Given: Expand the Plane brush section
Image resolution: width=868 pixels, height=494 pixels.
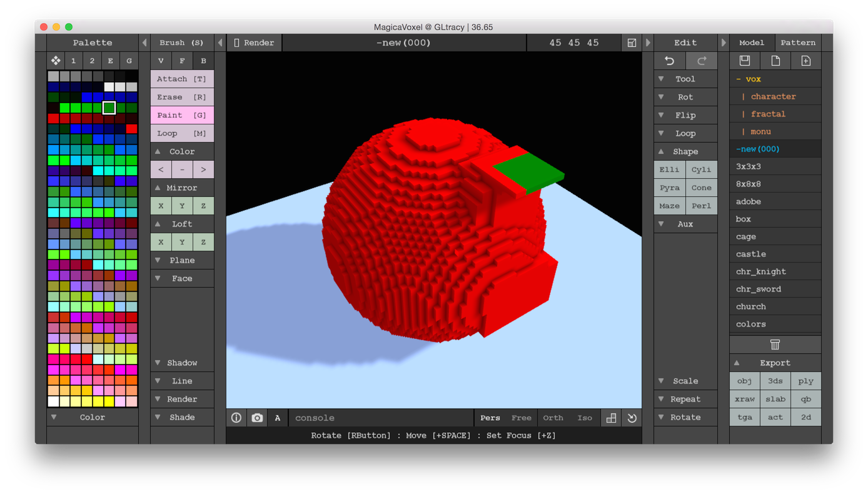Looking at the screenshot, I should 182,260.
